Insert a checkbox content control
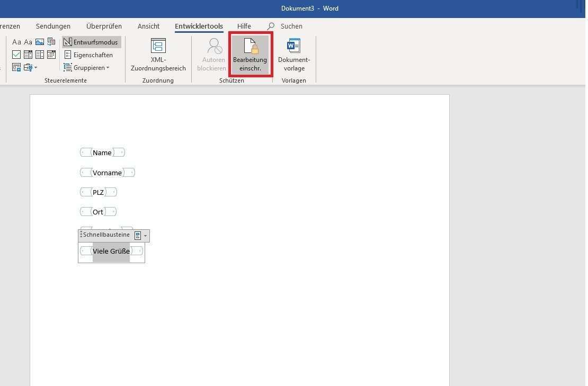The height and width of the screenshot is (386, 588). click(x=16, y=55)
